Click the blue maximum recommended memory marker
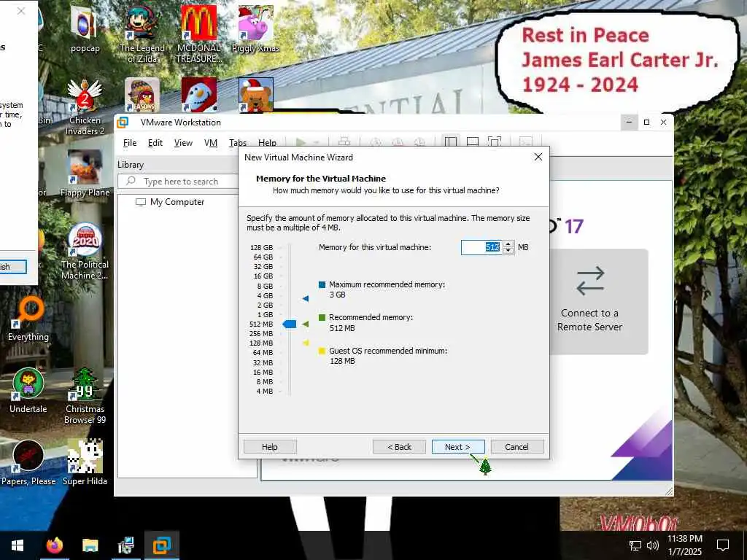Image resolution: width=747 pixels, height=560 pixels. (306, 298)
